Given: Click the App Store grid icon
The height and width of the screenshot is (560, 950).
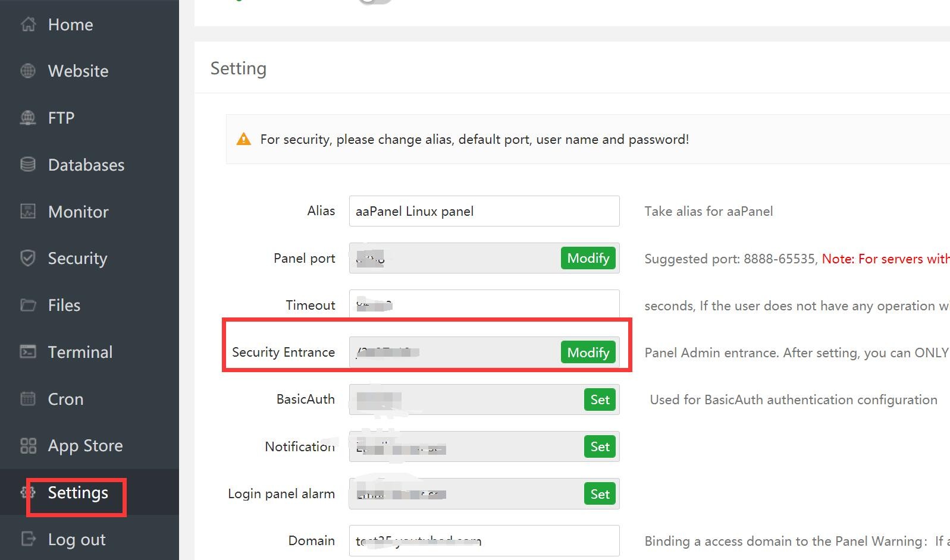Looking at the screenshot, I should 28,446.
